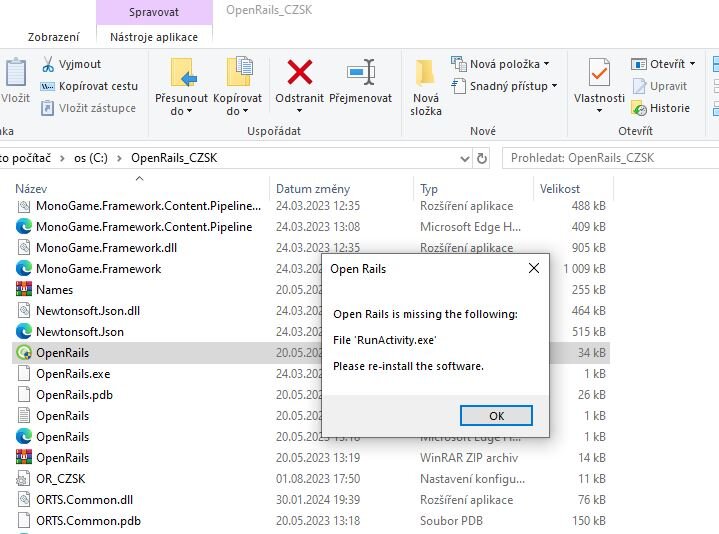The height and width of the screenshot is (534, 719).
Task: Click the Prohledat OpenRails_CZSK search field
Action: [610, 158]
